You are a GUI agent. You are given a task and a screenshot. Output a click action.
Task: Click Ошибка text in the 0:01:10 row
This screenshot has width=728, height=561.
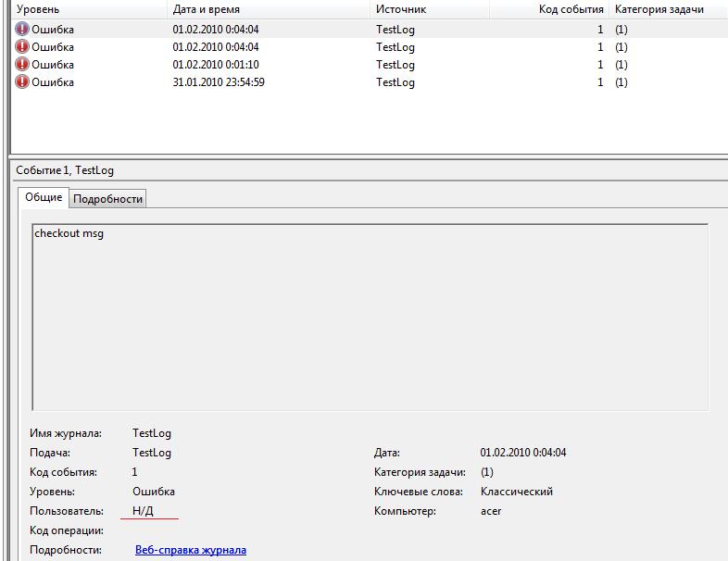53,65
